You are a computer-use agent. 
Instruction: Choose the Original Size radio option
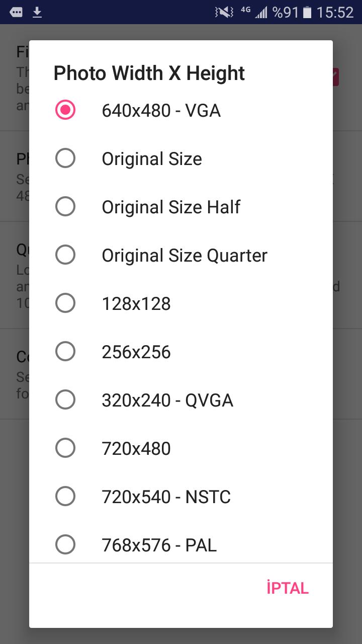tap(65, 158)
